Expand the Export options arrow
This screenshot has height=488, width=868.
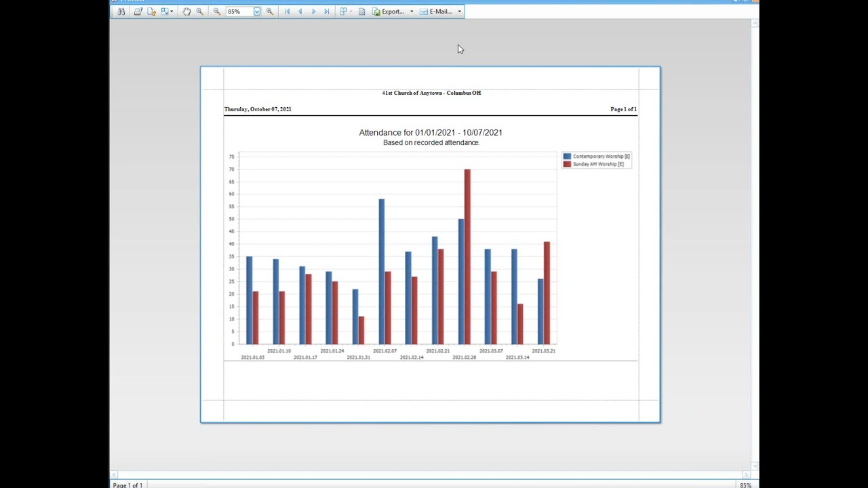point(412,12)
